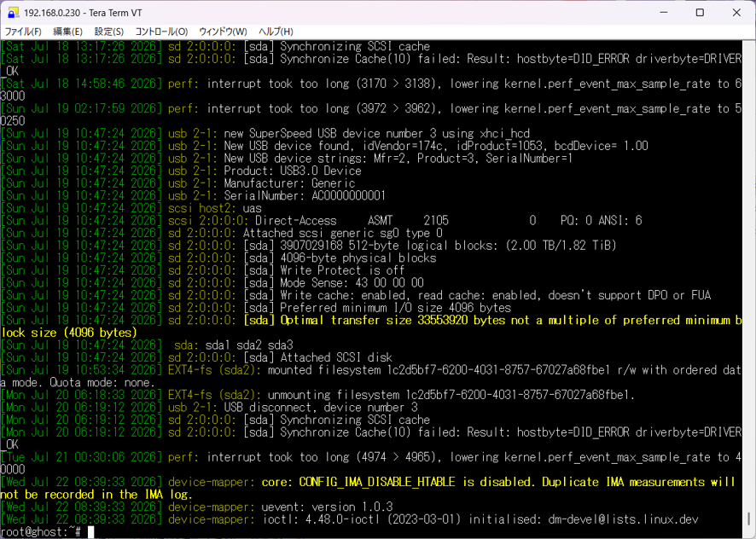Click '[Sat Jul 18 14:58:46 2026]' timestamp

point(81,84)
